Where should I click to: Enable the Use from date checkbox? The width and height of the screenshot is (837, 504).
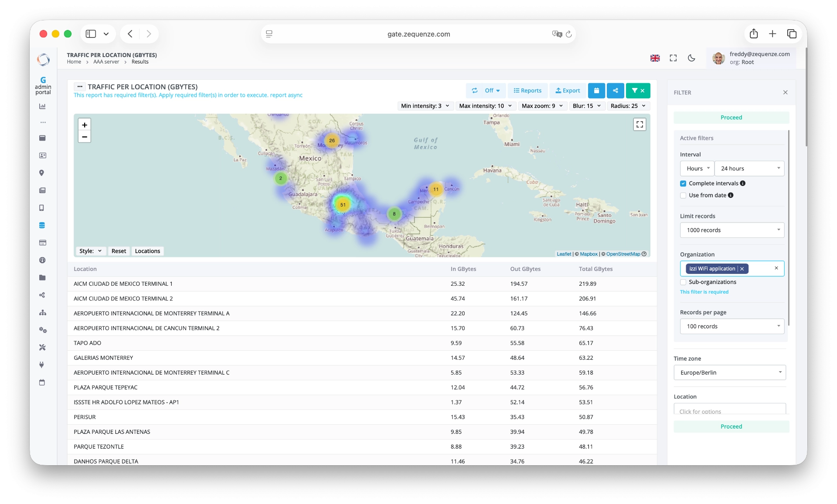(683, 196)
